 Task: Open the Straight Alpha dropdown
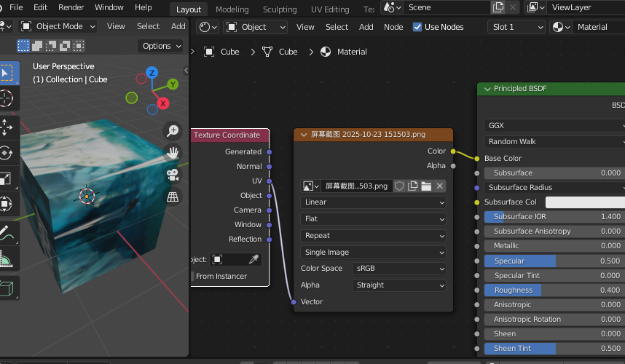(398, 285)
